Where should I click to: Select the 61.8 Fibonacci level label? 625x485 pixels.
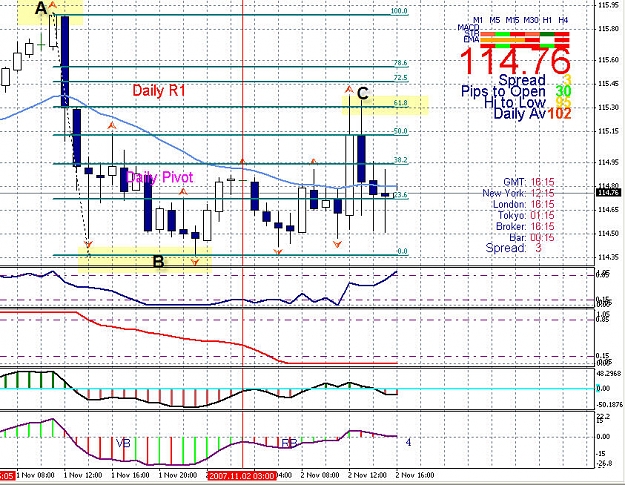[x=400, y=103]
